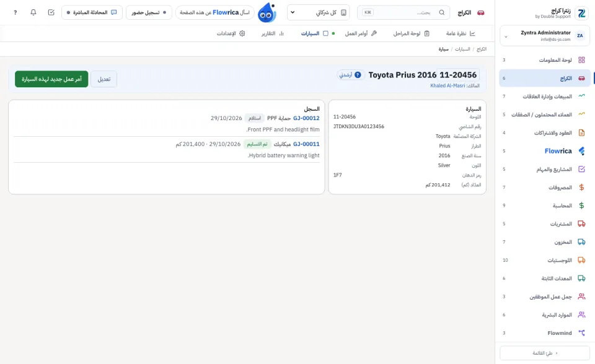595x364 pixels.
Task: Open اللوجستيات orange truck icon
Action: point(581,260)
